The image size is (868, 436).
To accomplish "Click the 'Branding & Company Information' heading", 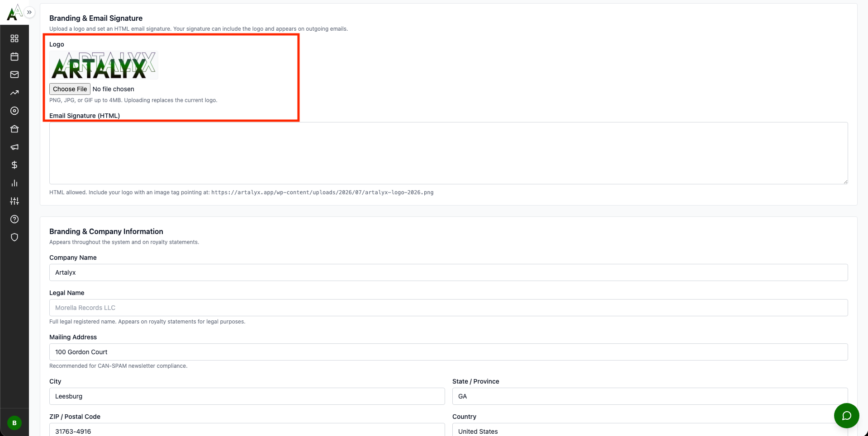I will (x=106, y=231).
